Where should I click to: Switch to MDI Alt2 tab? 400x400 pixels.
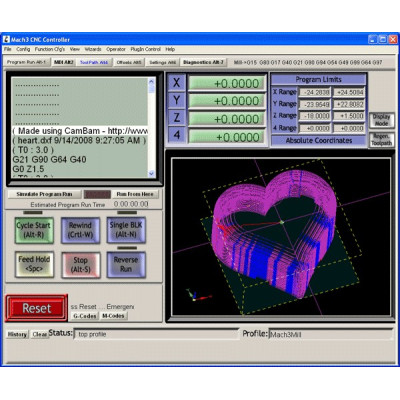(x=64, y=62)
